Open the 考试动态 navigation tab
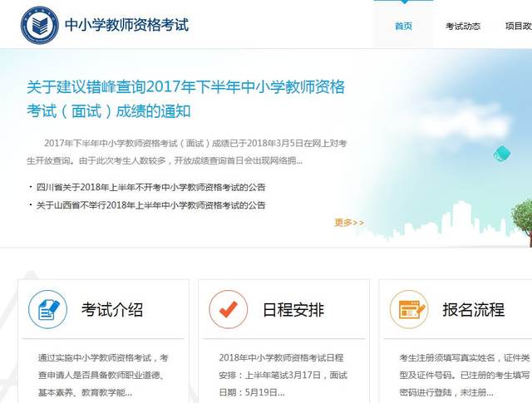The width and height of the screenshot is (532, 403). pos(463,26)
